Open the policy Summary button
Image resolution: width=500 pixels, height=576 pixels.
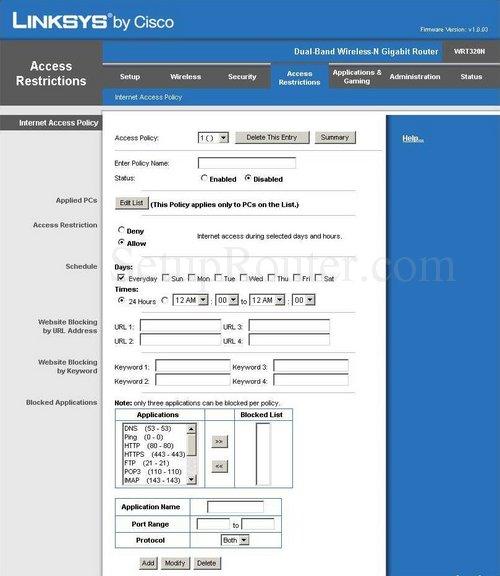point(335,137)
